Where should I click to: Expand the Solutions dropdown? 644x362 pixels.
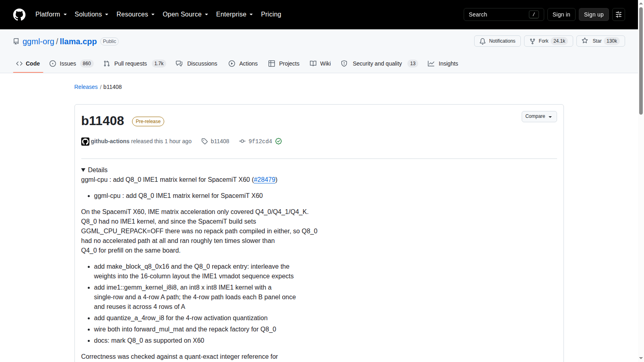point(91,14)
